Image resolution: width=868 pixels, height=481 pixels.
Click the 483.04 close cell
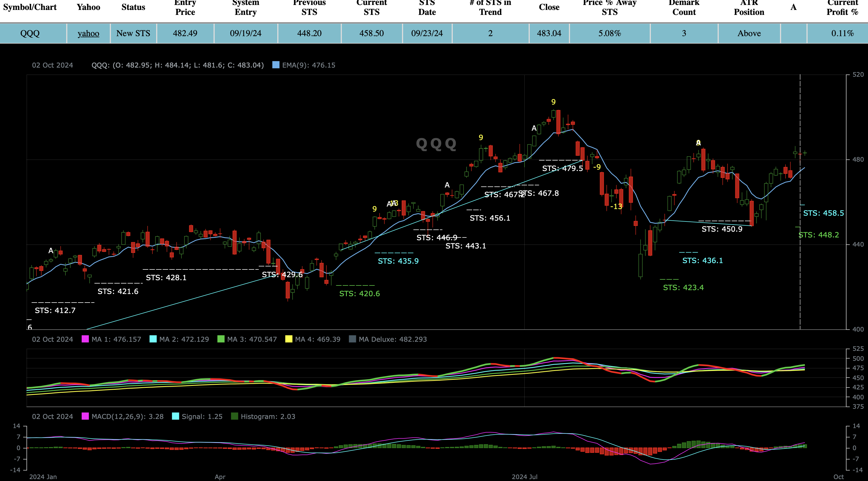coord(549,33)
